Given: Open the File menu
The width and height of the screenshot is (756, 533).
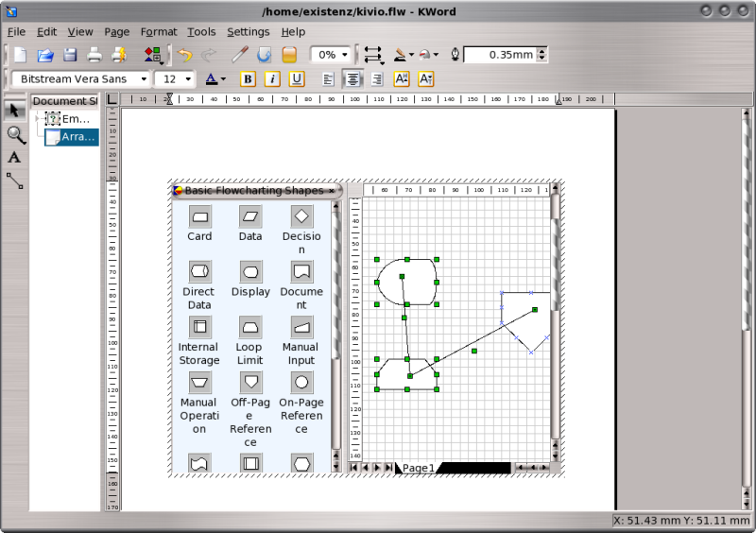Looking at the screenshot, I should point(16,32).
